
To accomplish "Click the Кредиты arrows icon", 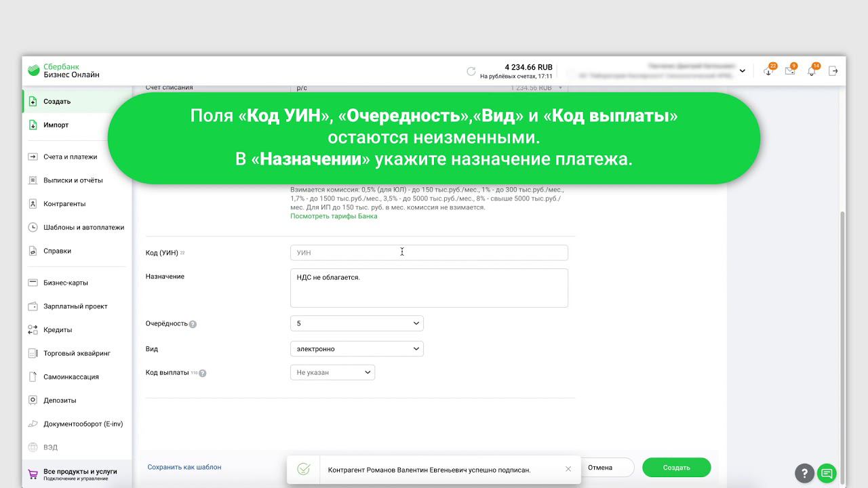I will [33, 330].
